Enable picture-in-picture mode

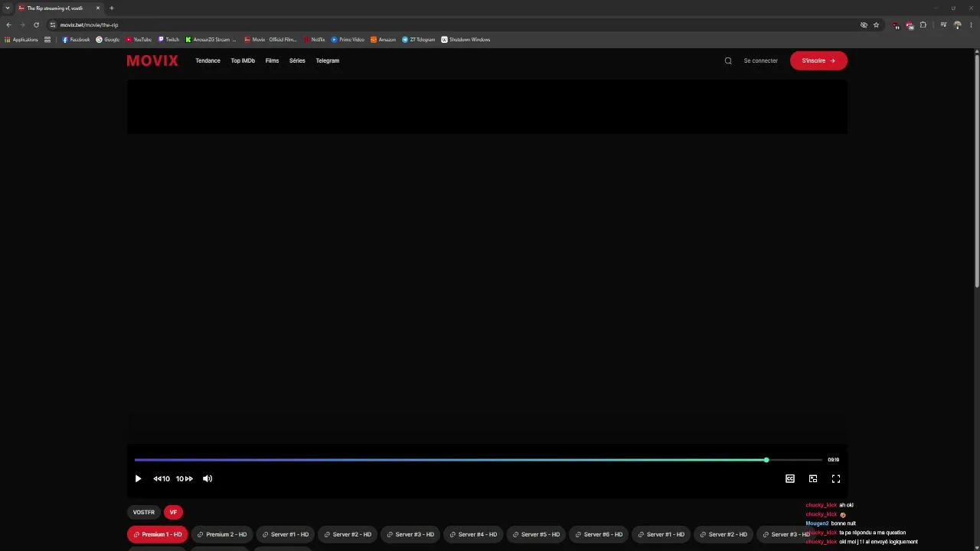pos(813,478)
